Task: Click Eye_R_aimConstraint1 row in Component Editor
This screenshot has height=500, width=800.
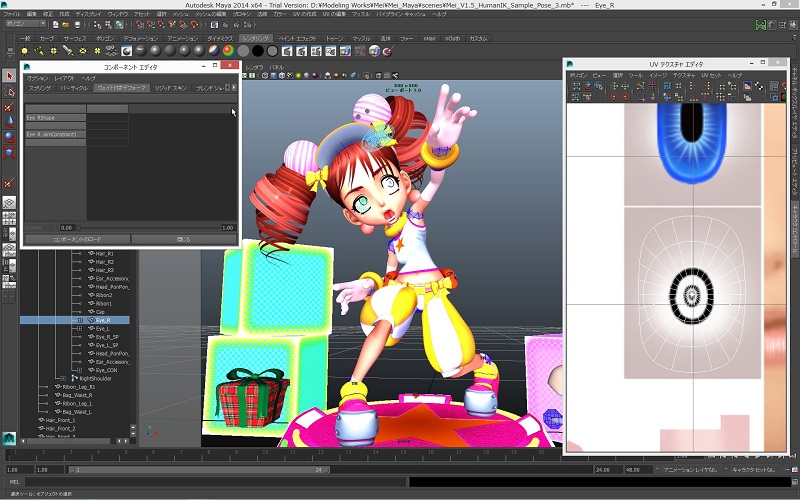Action: tap(56, 134)
